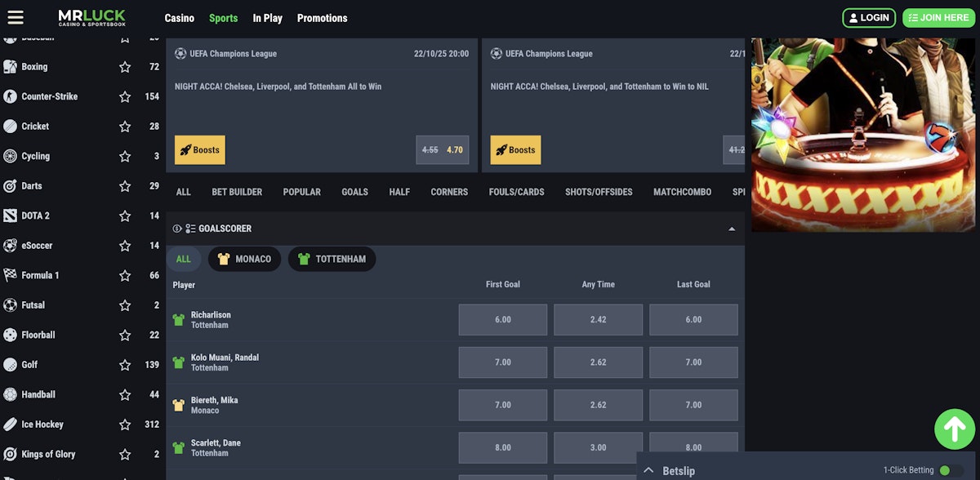Click the Boxing sport icon in sidebar
Image resolution: width=980 pixels, height=480 pixels.
click(x=10, y=67)
